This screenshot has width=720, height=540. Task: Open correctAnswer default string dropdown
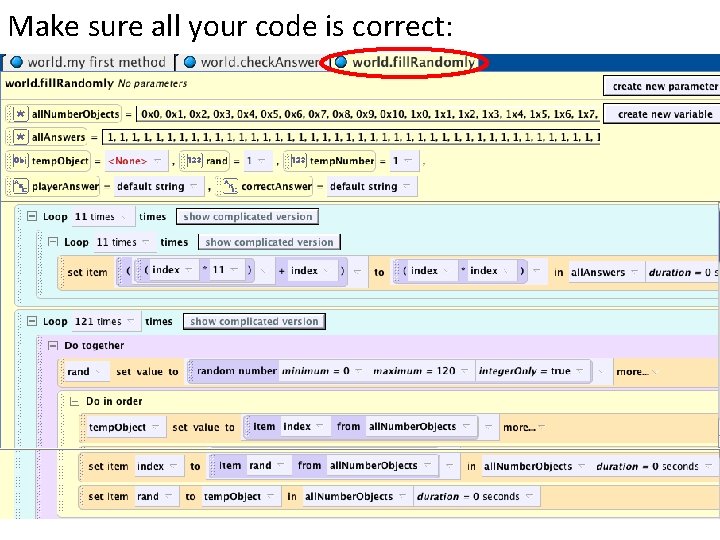pyautogui.click(x=371, y=186)
